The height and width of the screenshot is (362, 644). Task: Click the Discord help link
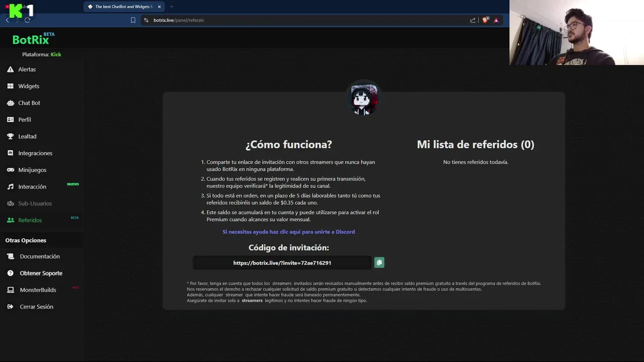(289, 232)
